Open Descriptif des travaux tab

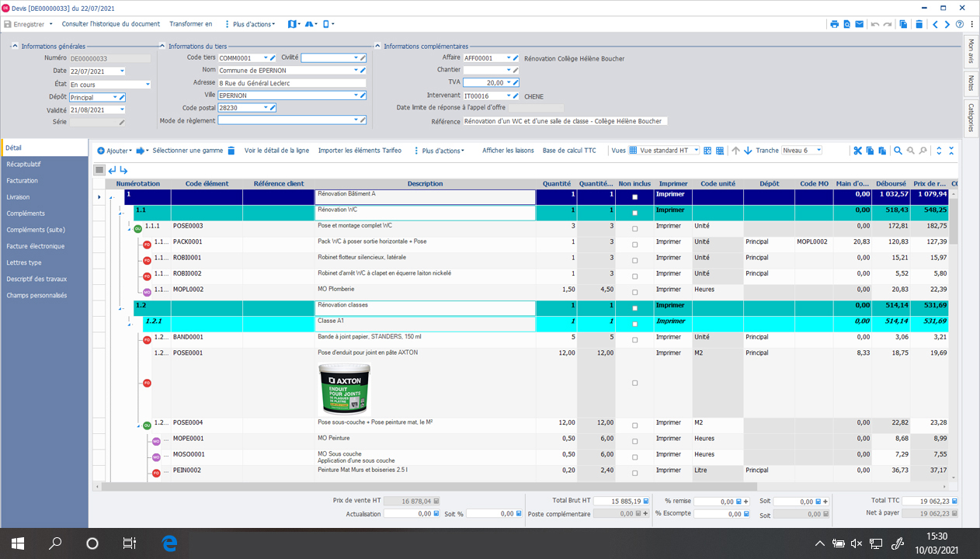[44, 279]
